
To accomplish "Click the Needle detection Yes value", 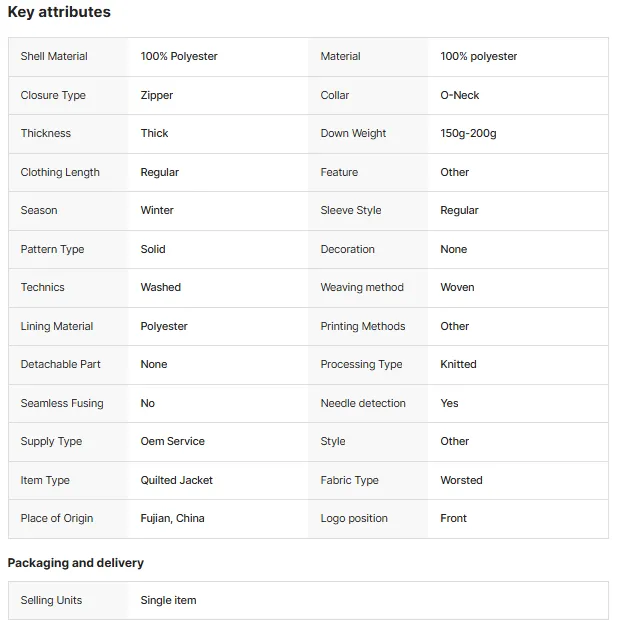I will tap(449, 403).
